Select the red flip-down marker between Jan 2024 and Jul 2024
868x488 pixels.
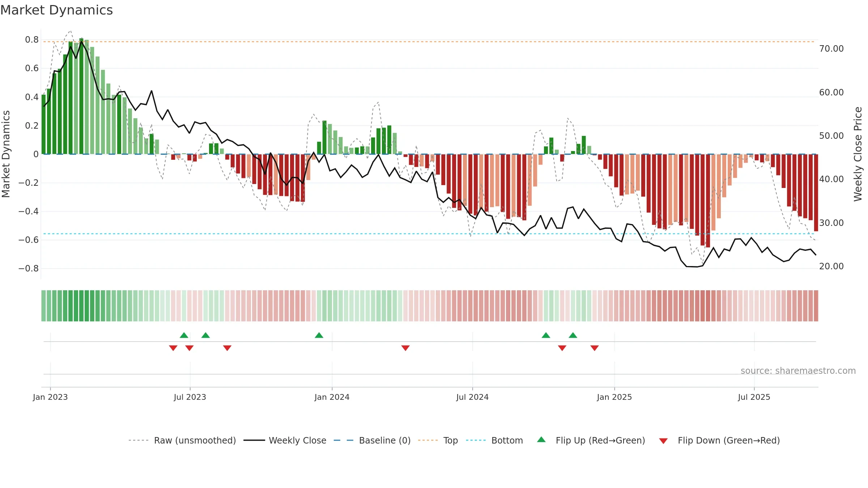[405, 348]
